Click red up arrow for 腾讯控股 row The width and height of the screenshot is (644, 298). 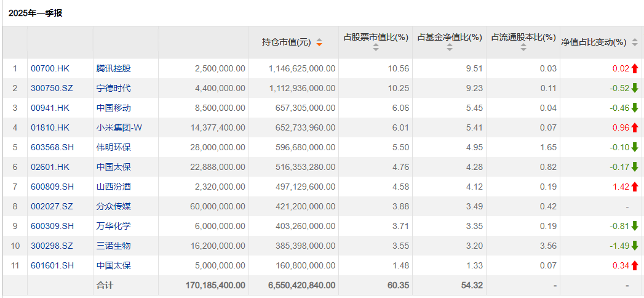(635, 68)
